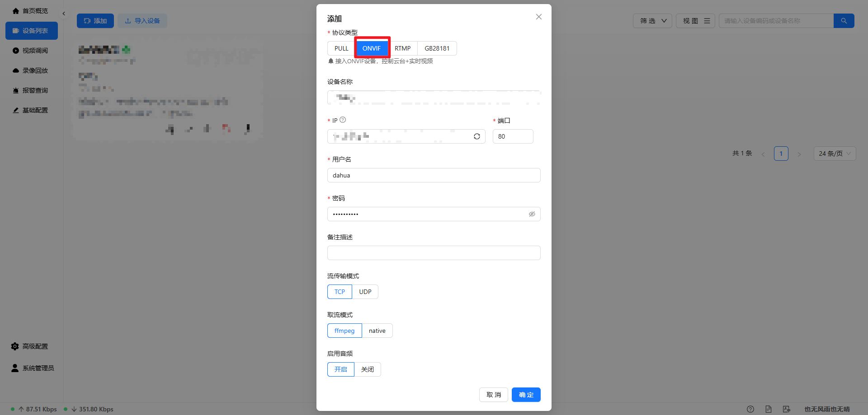The width and height of the screenshot is (868, 415).
Task: Click the IP refresh icon
Action: pos(476,136)
